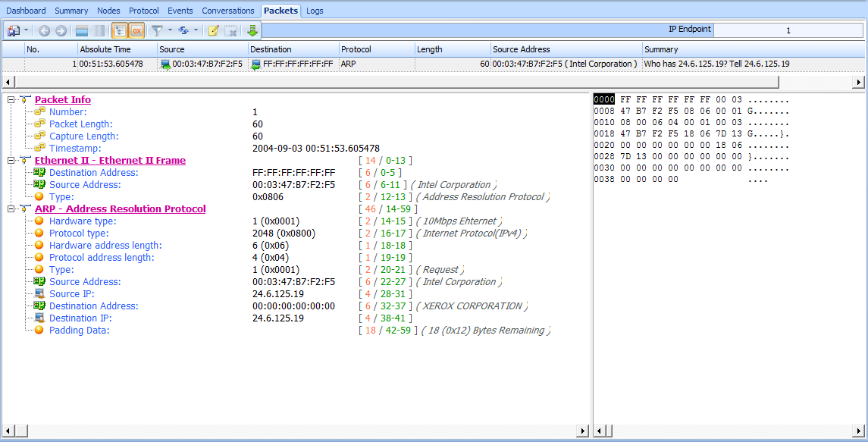Click computer icon beside Source IP
The height and width of the screenshot is (442, 868).
39,293
